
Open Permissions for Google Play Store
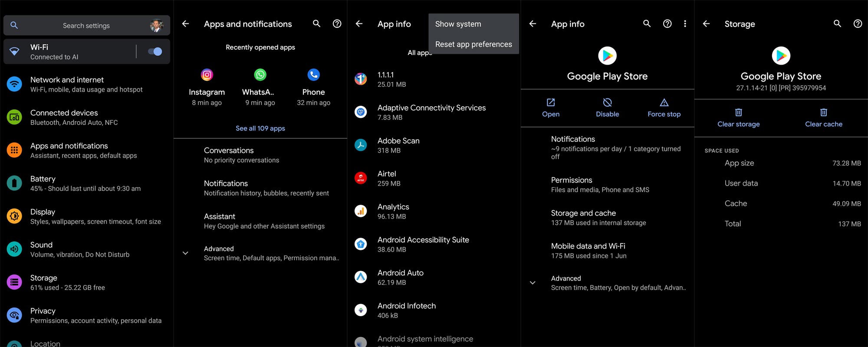(608, 184)
